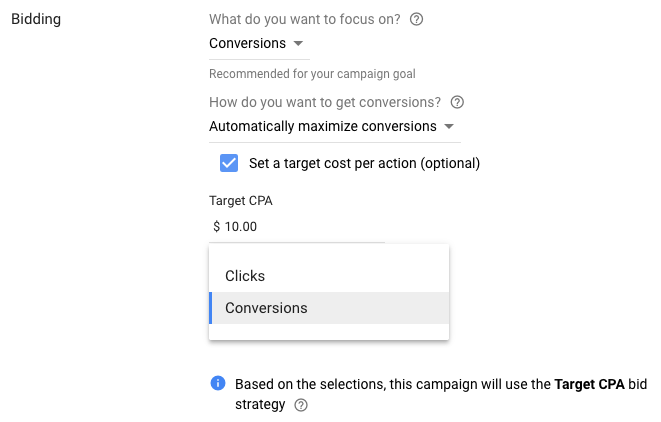Click the bold 'Target CPA' strategy text

[x=589, y=384]
